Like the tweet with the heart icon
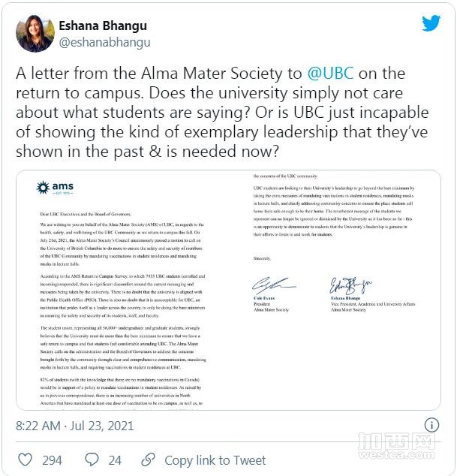The width and height of the screenshot is (457, 476). [25, 459]
